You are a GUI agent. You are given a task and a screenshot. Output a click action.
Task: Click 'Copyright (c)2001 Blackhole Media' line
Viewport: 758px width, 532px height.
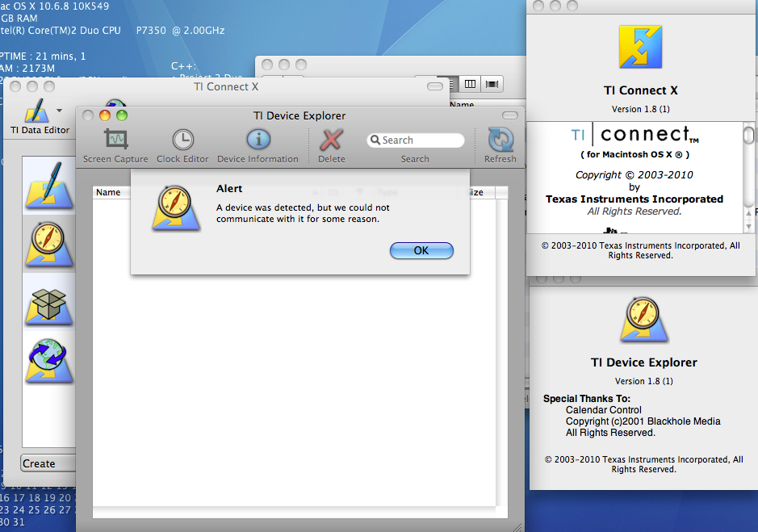click(643, 421)
